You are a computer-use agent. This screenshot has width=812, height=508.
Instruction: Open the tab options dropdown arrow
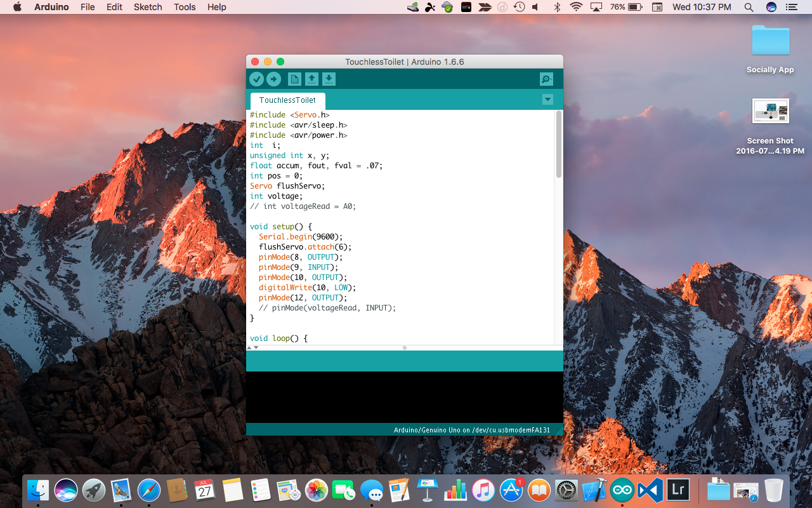(547, 100)
